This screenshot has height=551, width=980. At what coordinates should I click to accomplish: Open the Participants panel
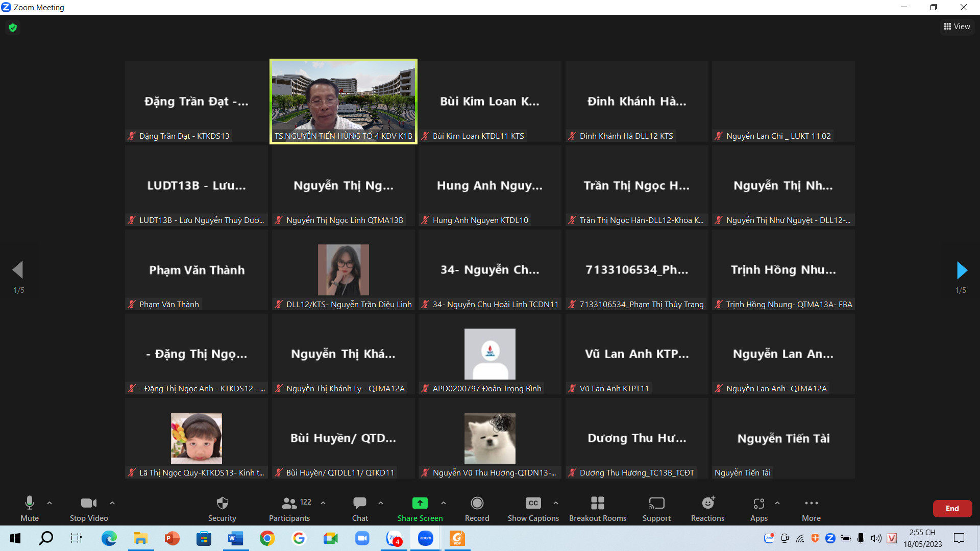(289, 508)
